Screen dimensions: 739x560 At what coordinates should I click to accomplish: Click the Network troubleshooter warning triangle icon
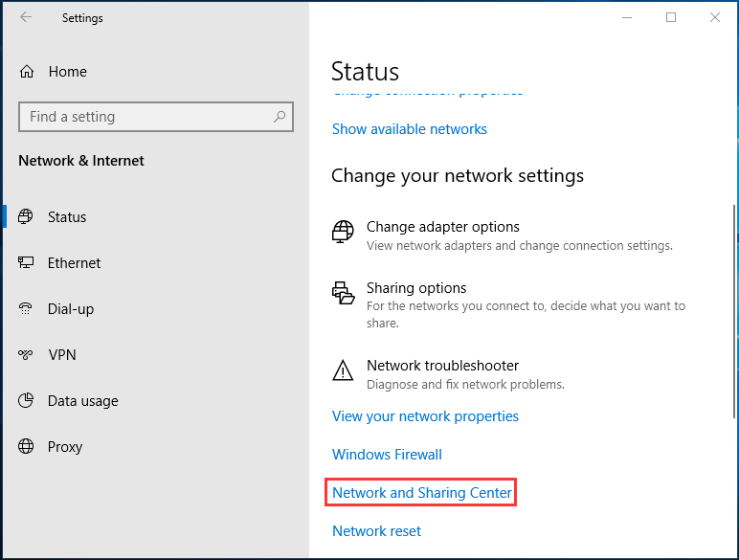[343, 370]
